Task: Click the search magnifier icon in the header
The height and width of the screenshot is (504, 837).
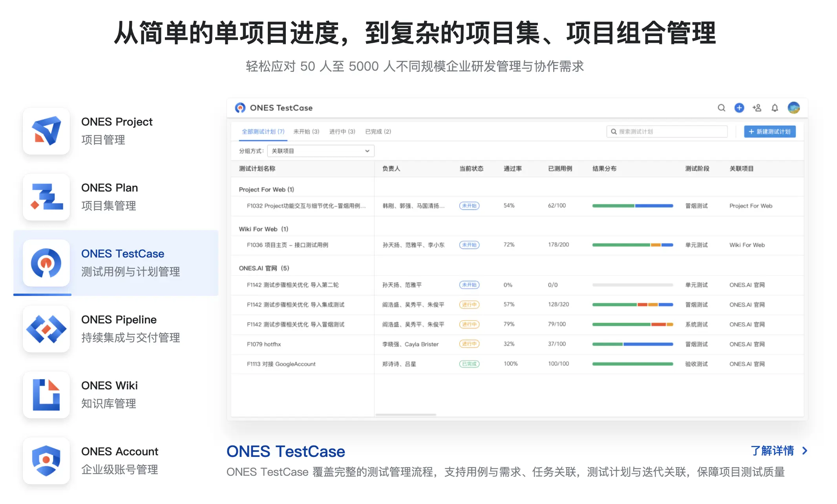Action: point(721,108)
